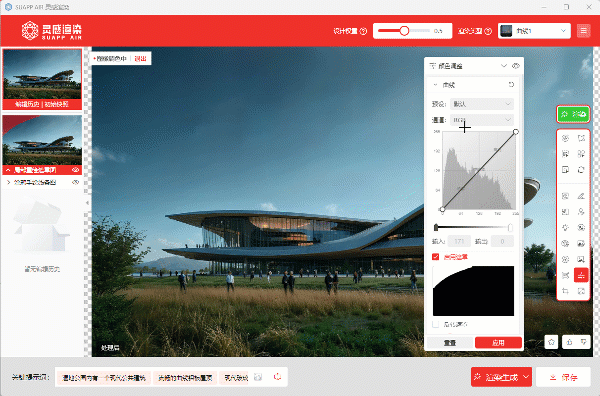Enable the unchecked checkbox below the black mask preview
Viewport: 600px width, 396px height.
click(x=435, y=324)
